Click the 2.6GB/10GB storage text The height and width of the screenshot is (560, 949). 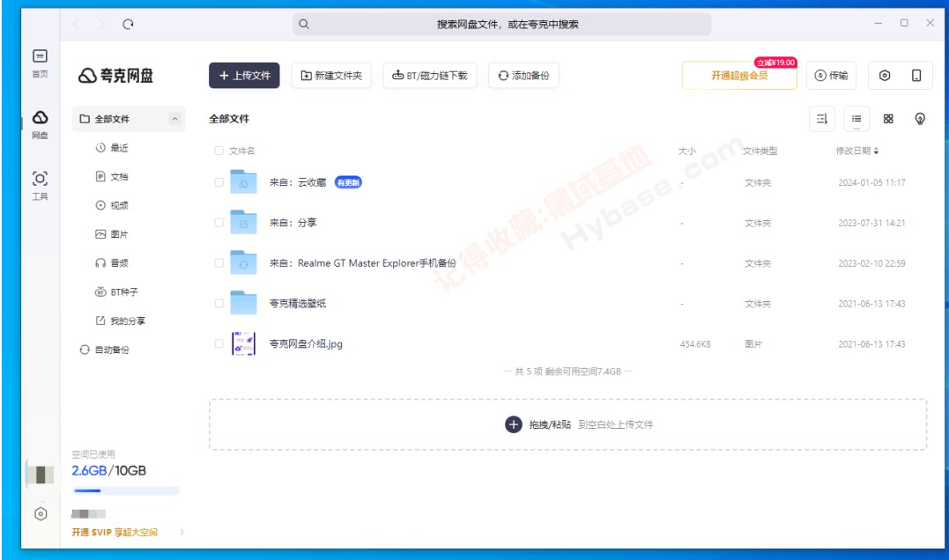pyautogui.click(x=109, y=470)
